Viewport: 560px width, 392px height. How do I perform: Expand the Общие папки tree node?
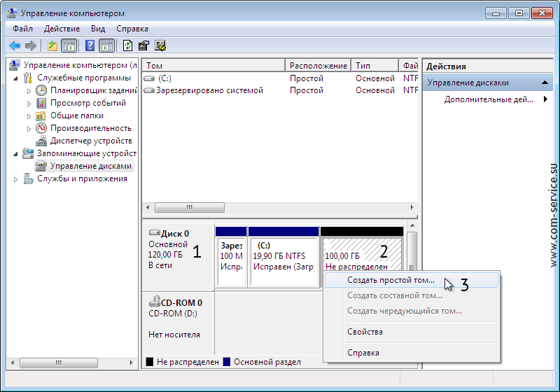click(29, 116)
